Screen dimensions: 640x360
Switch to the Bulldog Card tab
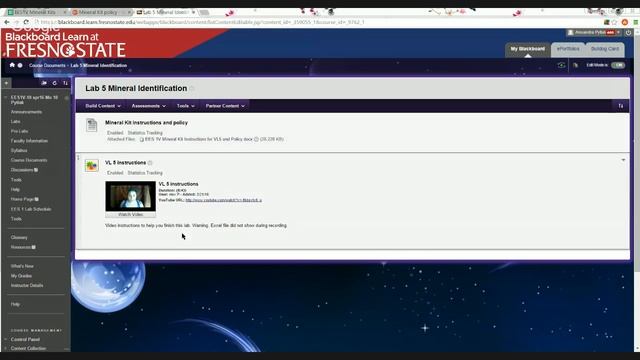tap(605, 49)
